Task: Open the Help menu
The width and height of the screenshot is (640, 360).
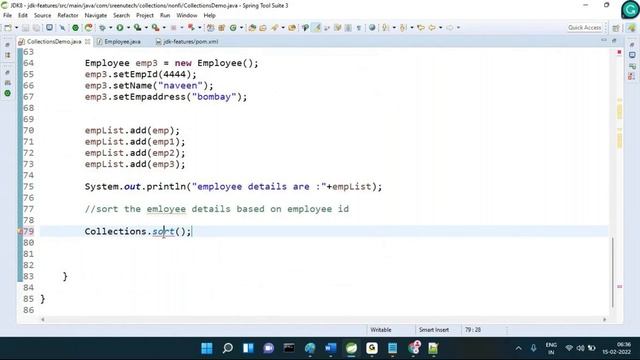Action: tap(209, 15)
